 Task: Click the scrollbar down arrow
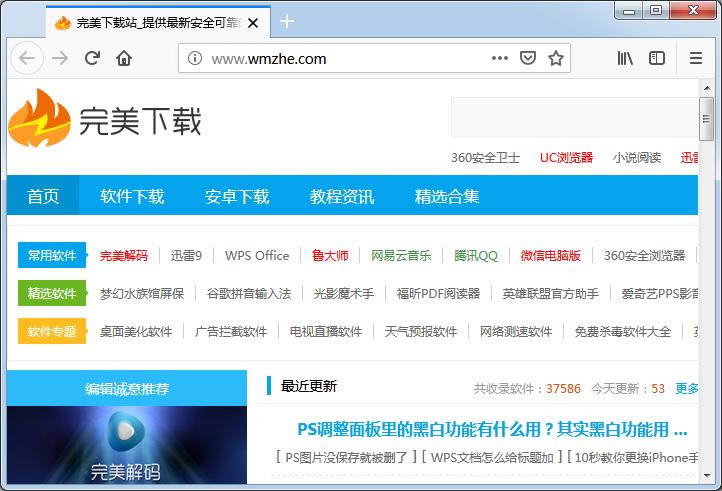pos(707,476)
